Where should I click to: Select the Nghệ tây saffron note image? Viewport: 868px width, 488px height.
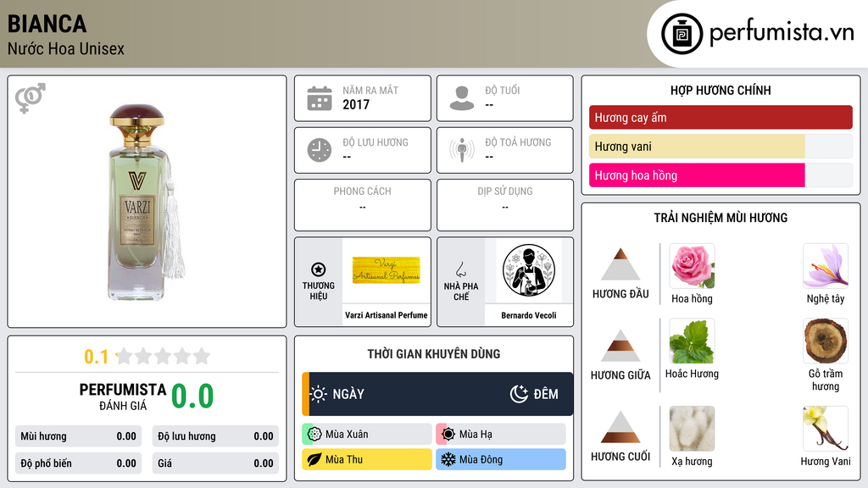coord(826,265)
